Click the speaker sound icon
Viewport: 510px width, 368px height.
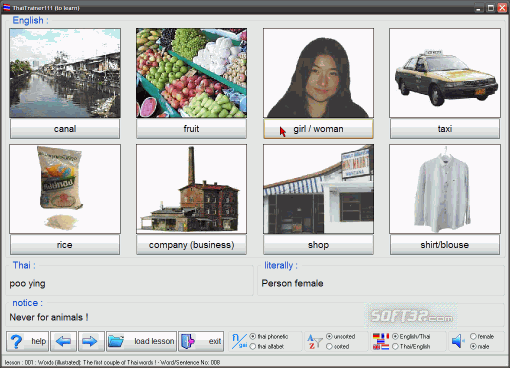(x=458, y=341)
